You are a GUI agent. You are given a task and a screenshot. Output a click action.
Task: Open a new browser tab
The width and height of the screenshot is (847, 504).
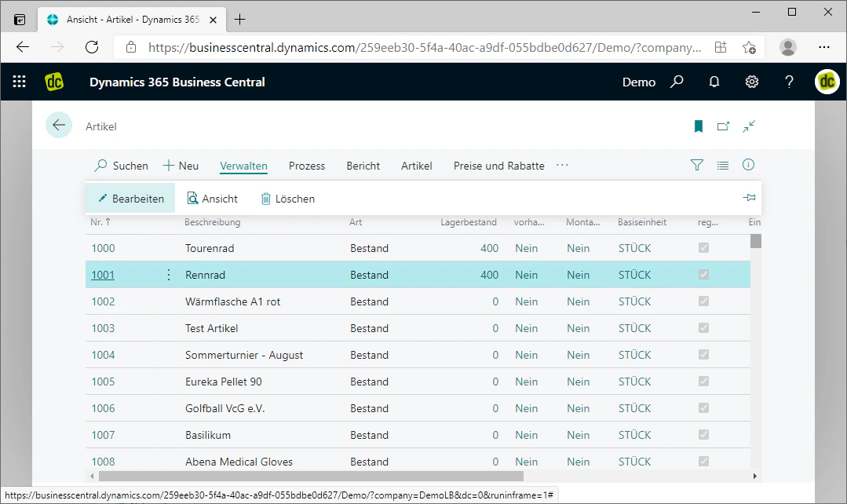point(240,20)
